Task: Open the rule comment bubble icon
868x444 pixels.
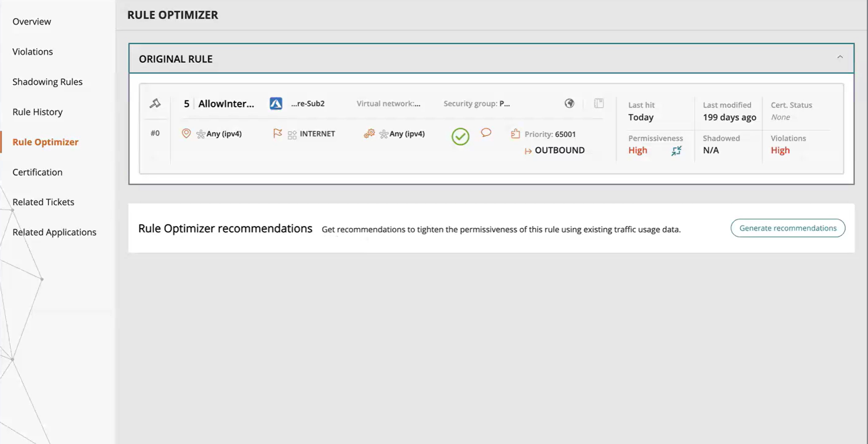Action: 486,133
